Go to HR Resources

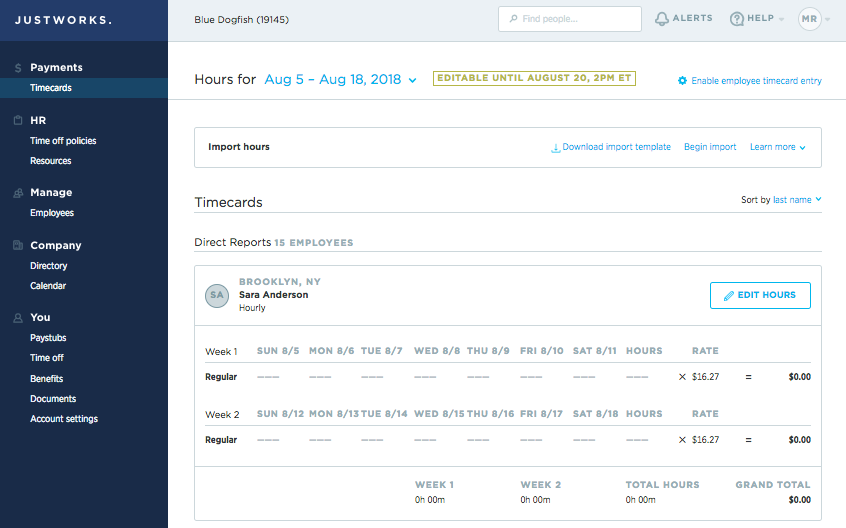pyautogui.click(x=51, y=161)
